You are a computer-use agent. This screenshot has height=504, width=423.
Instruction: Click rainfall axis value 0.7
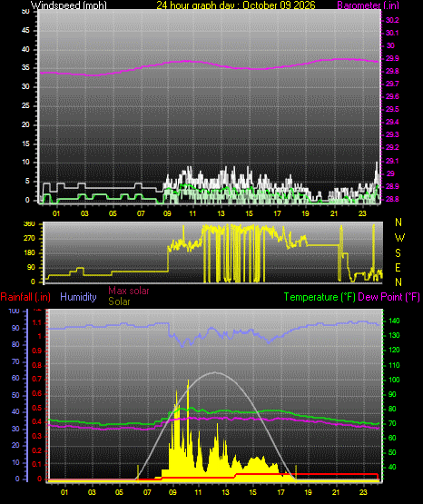pos(37,379)
